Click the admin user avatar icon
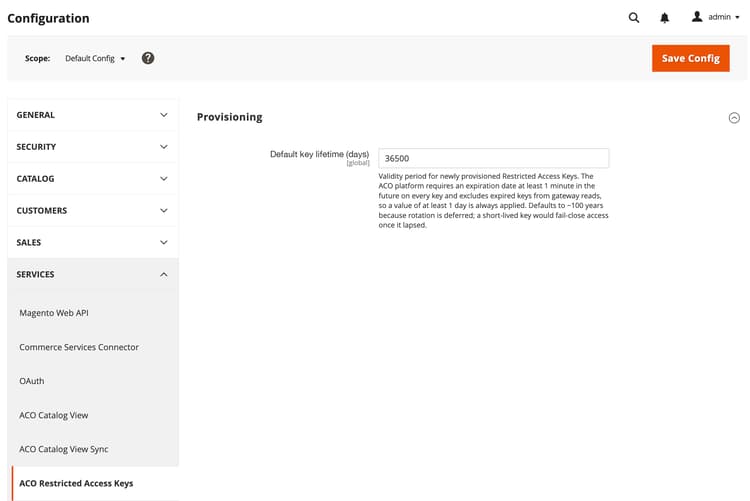750x501 pixels. 697,17
